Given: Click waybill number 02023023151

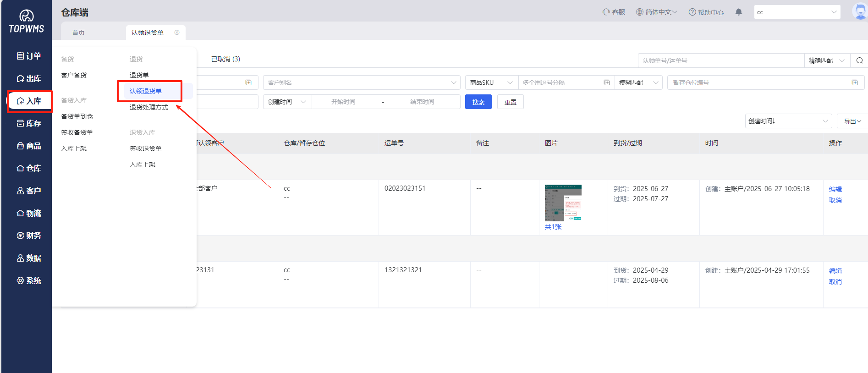Looking at the screenshot, I should click(x=405, y=188).
